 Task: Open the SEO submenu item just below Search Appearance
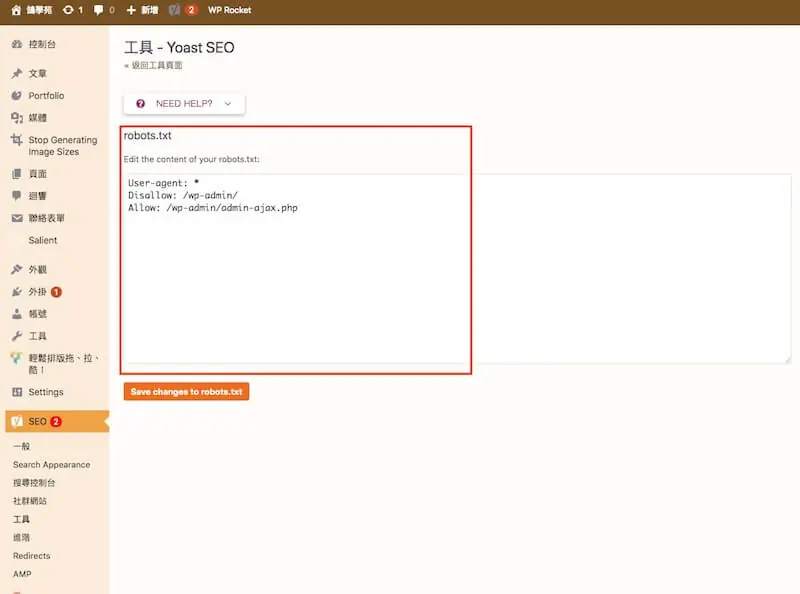34,483
